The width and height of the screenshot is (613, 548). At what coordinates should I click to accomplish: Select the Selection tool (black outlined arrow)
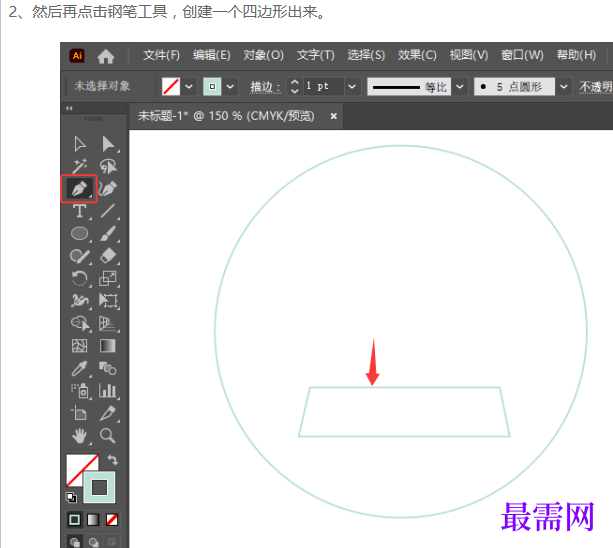(80, 144)
